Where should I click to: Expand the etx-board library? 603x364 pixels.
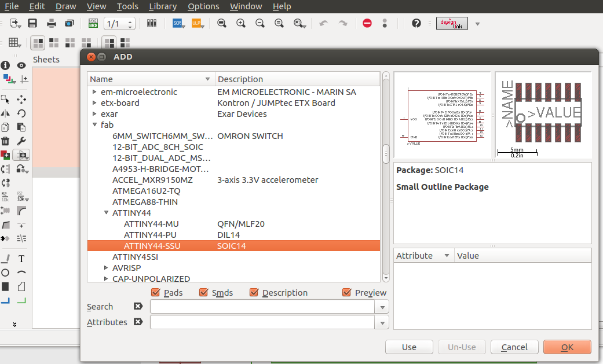coord(94,102)
